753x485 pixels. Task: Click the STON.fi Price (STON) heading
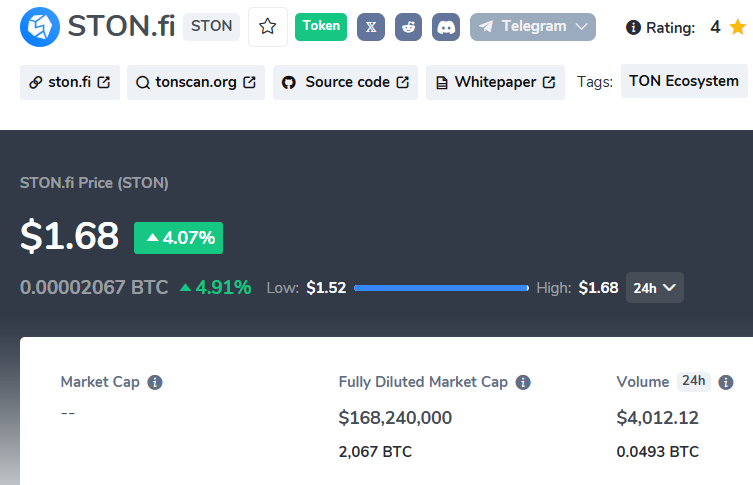94,183
